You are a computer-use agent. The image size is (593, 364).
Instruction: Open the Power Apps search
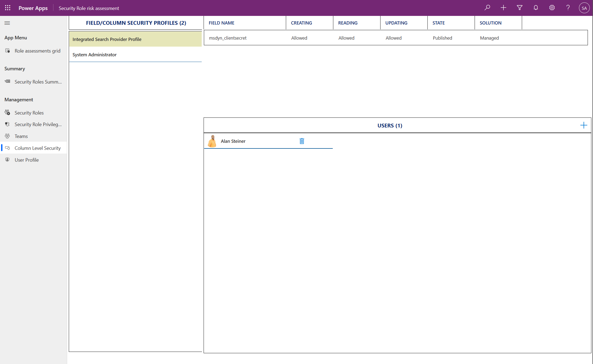(487, 8)
